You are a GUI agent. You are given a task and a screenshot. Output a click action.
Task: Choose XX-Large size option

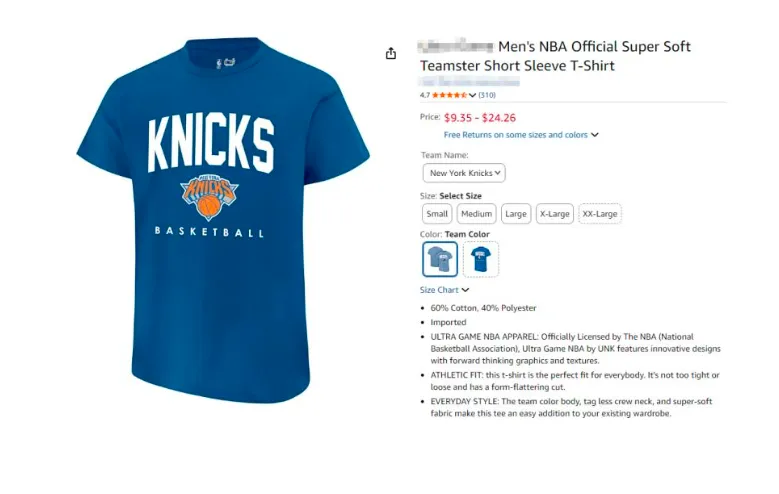[600, 214]
